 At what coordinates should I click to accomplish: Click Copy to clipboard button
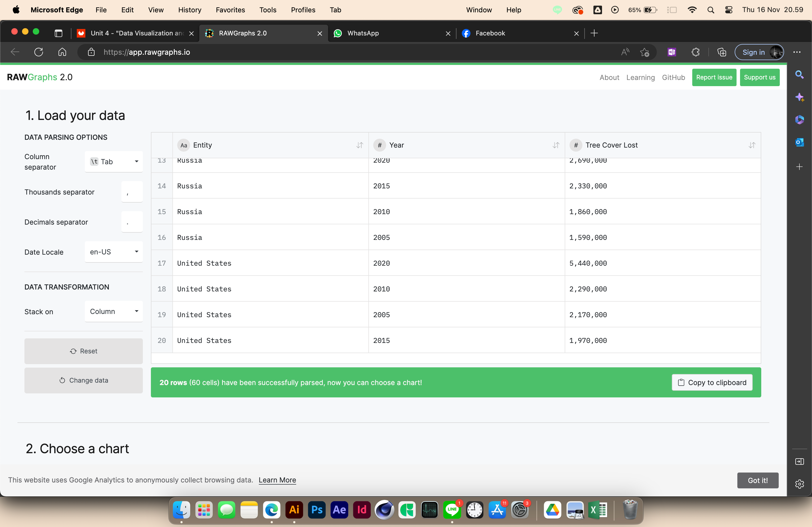[712, 382]
